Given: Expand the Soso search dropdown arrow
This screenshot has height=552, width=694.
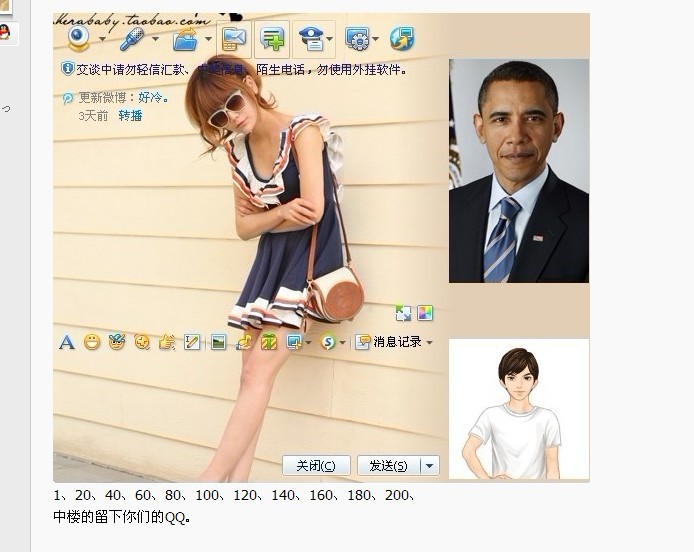Looking at the screenshot, I should click(x=342, y=343).
